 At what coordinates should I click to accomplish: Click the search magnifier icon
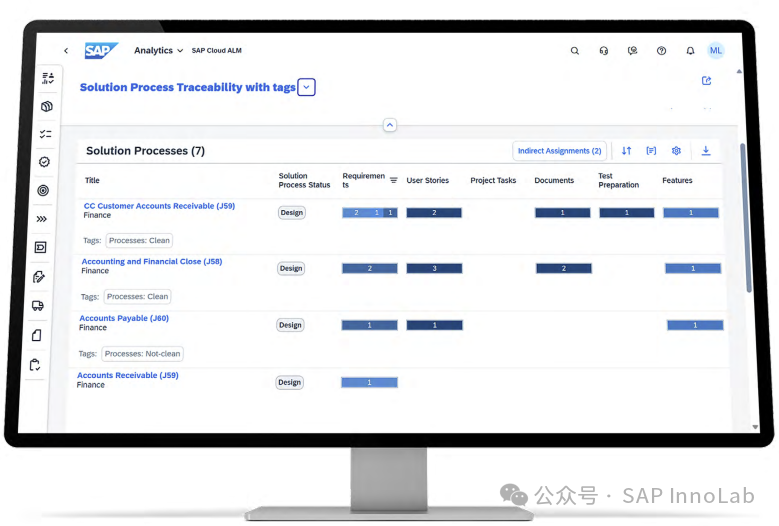(x=575, y=51)
